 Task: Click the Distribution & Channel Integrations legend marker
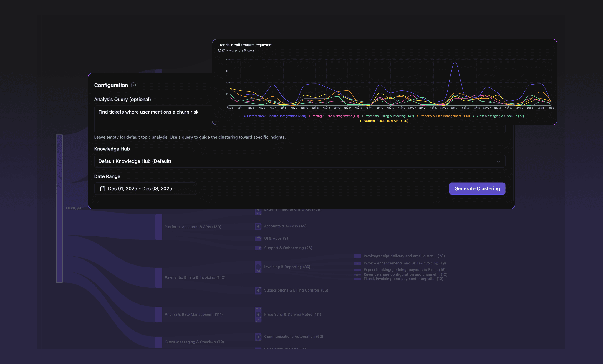245,116
